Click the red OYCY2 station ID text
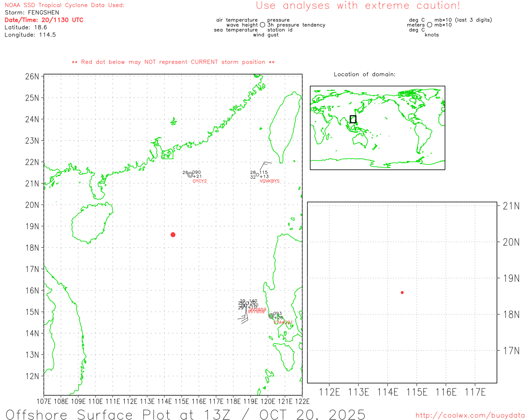Viewport: 525px width, 420px height. coord(200,181)
